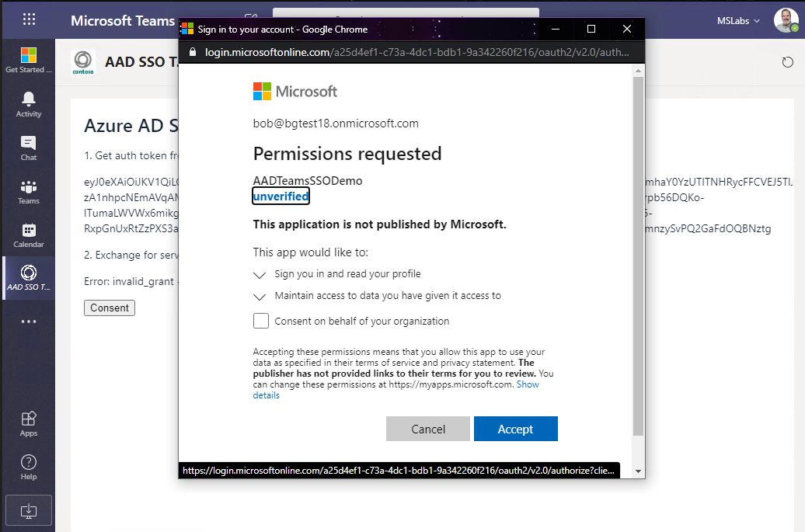
Task: Open Get Started app in Teams sidebar
Action: point(28,60)
